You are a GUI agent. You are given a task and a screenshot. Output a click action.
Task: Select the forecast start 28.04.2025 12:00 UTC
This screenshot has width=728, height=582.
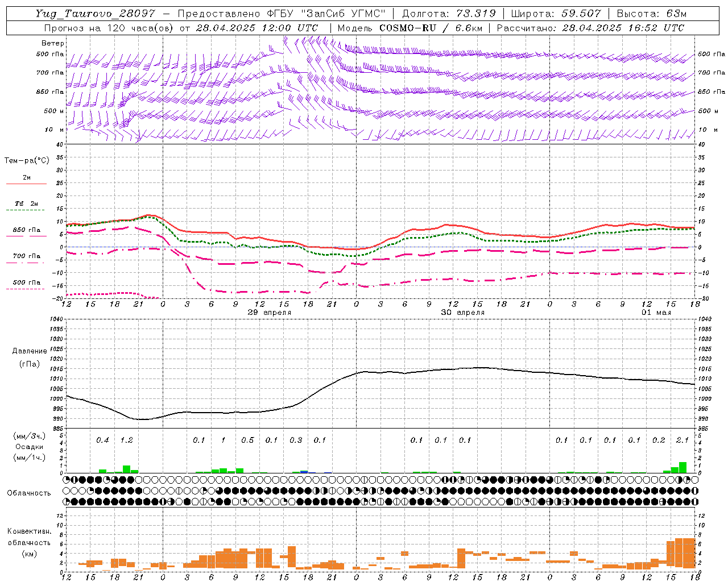pos(257,28)
